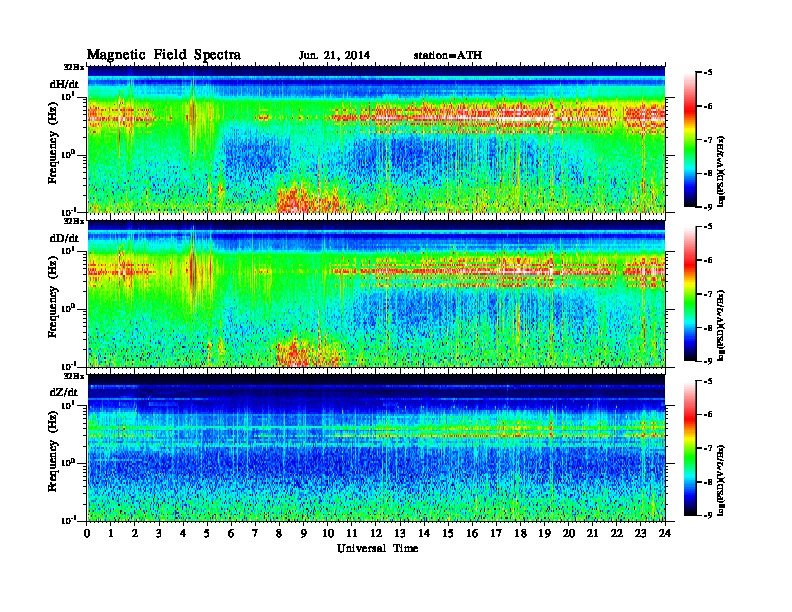Viewport: 792px width, 612px height.
Task: Click the color scale bar beside dH/dt panel
Action: click(690, 140)
